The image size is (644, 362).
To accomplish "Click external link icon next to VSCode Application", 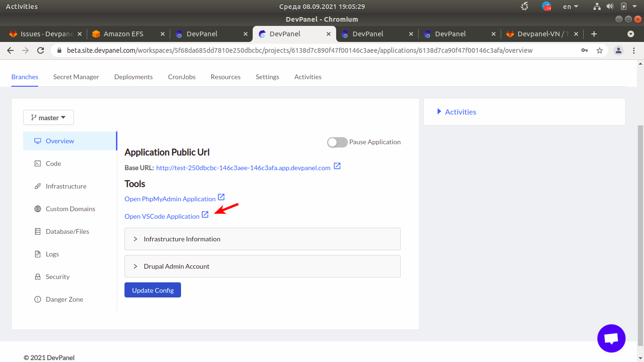I will [x=205, y=215].
